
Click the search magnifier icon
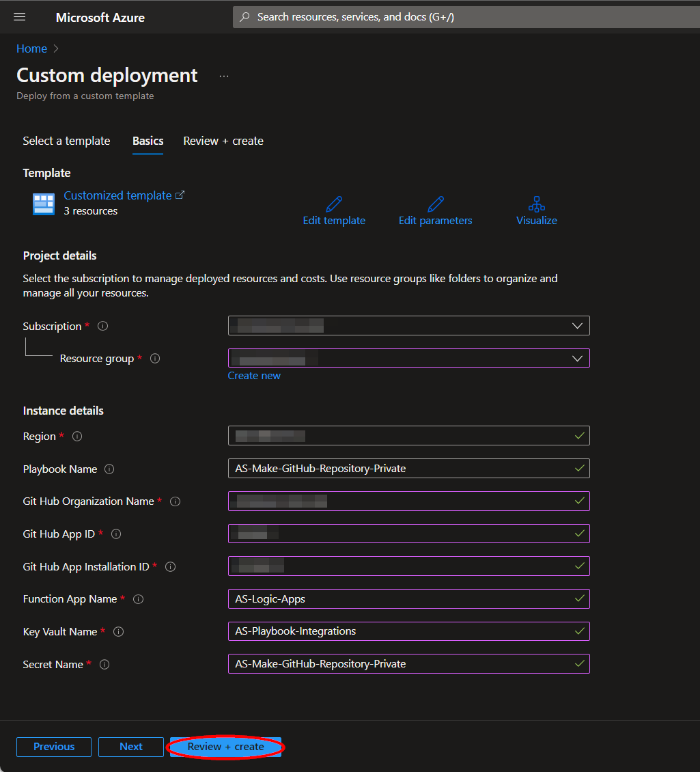click(x=244, y=17)
